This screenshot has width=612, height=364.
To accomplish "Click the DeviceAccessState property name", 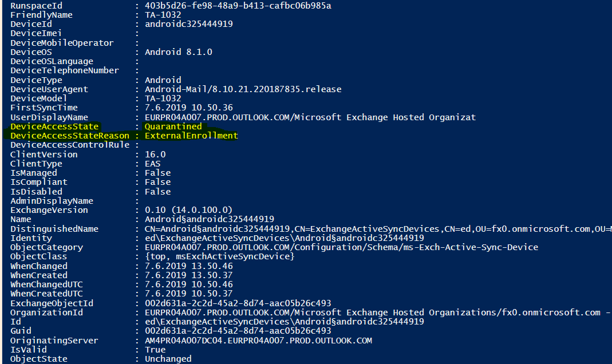I will 54,126.
